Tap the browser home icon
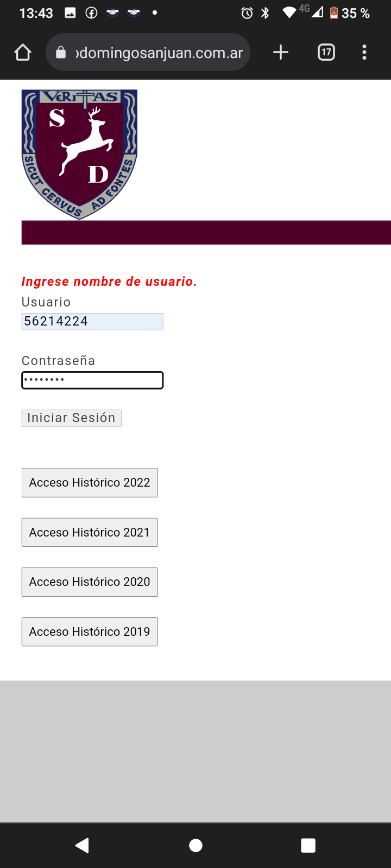The width and height of the screenshot is (391, 868). pyautogui.click(x=23, y=53)
